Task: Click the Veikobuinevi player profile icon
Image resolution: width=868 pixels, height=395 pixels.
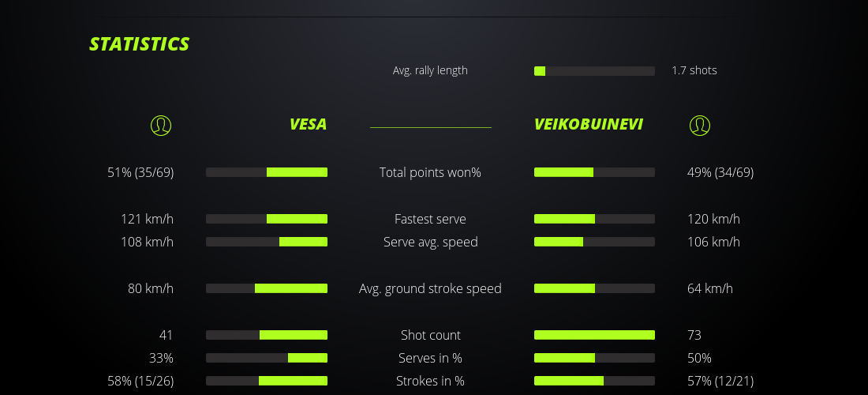Action: coord(699,125)
